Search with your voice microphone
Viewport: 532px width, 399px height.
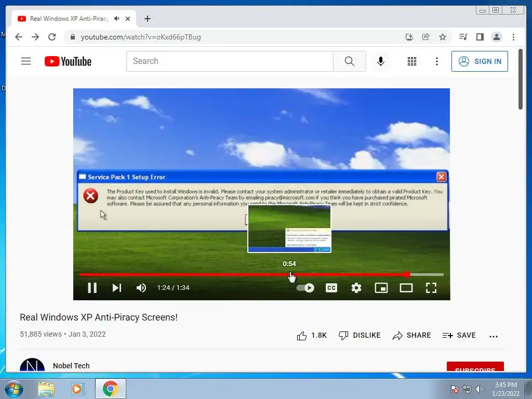pos(381,61)
